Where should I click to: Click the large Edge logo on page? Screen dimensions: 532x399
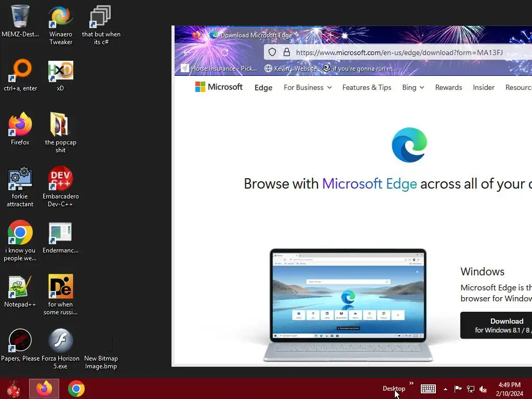point(409,145)
